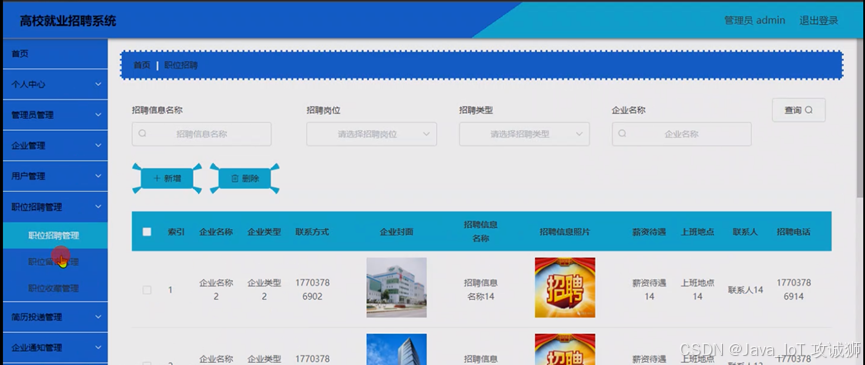Click the 索引 column header

177,232
